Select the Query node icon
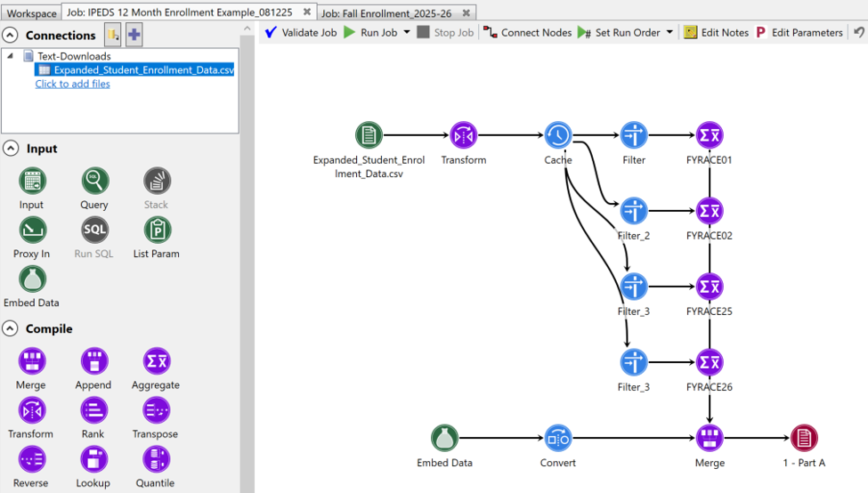Image resolution: width=868 pixels, height=493 pixels. tap(94, 181)
